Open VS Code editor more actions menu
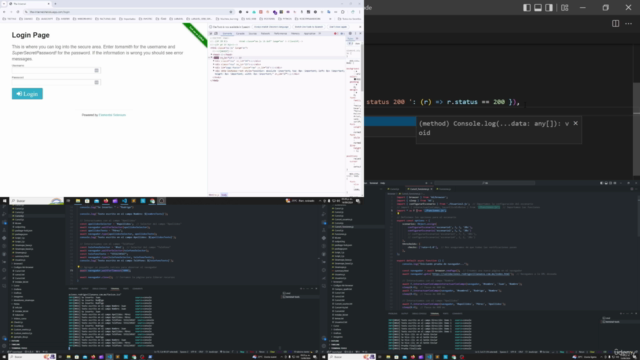 (629, 24)
